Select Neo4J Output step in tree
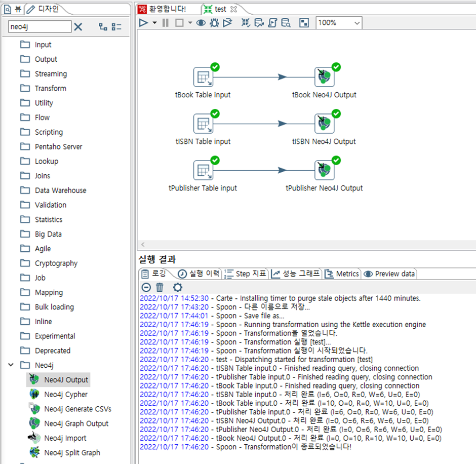This screenshot has height=464, width=476. 59,379
